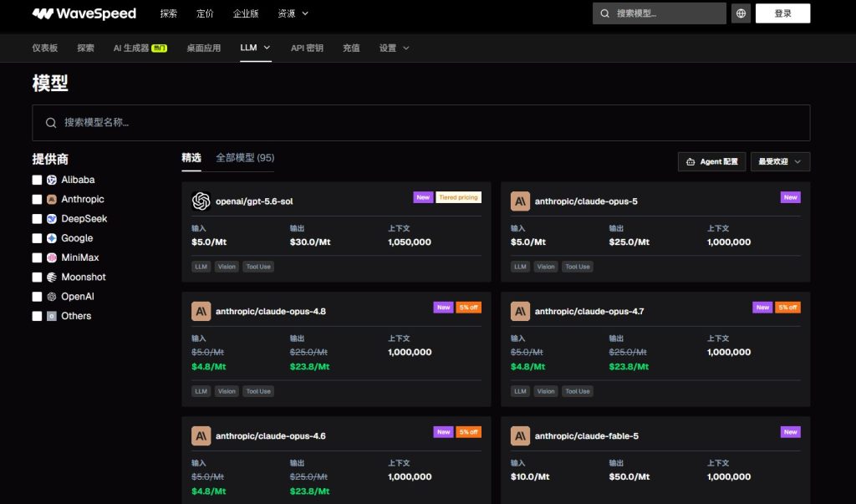Viewport: 856px width, 504px height.
Task: Open the 最受欢迎 sort dropdown
Action: click(780, 161)
